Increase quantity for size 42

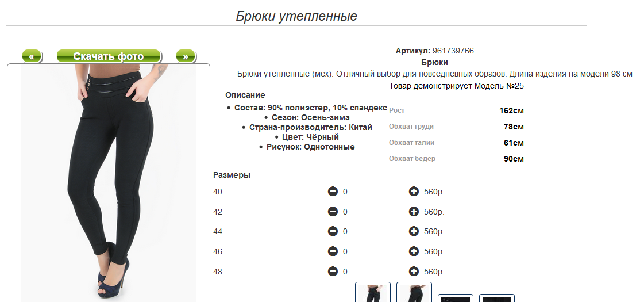pyautogui.click(x=414, y=212)
